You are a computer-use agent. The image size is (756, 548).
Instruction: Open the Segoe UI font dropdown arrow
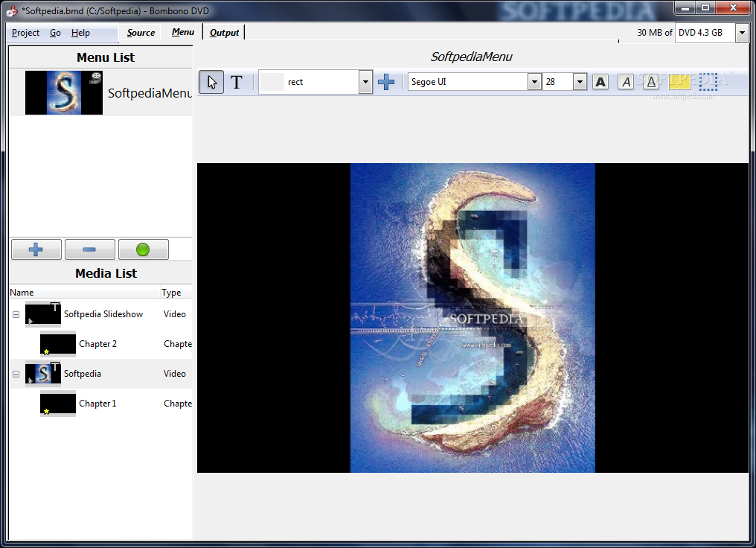pos(534,82)
